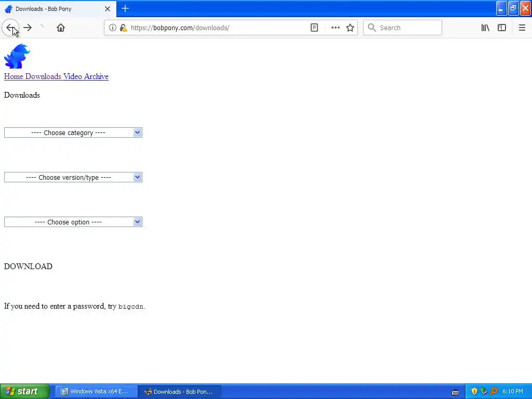Open the Library icon in the toolbar
532x399 pixels.
click(x=485, y=28)
